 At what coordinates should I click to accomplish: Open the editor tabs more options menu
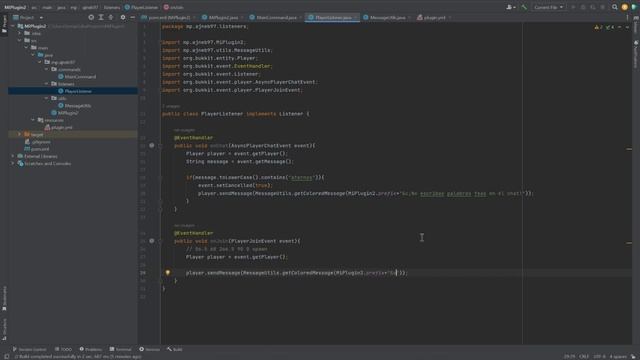[627, 18]
